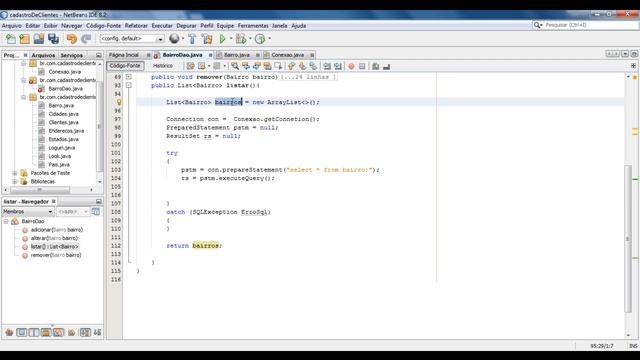Open the Ajuda menu
The width and height of the screenshot is (640, 360).
[299, 26]
